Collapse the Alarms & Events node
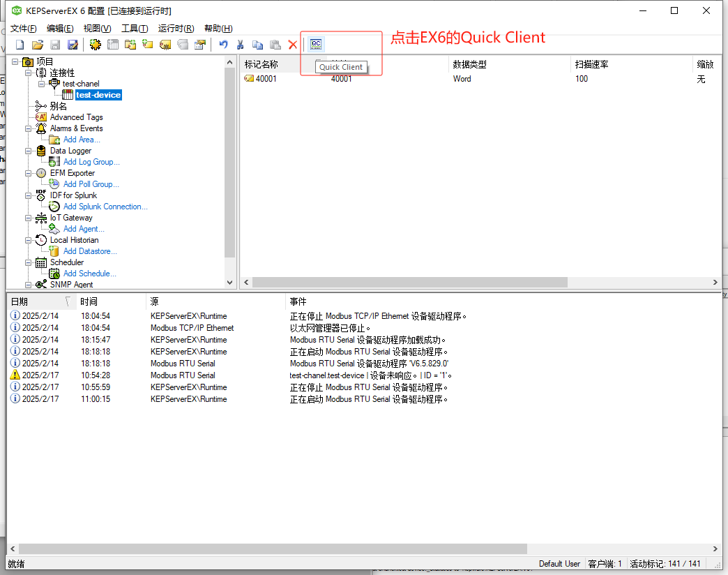728x575 pixels. tap(29, 128)
